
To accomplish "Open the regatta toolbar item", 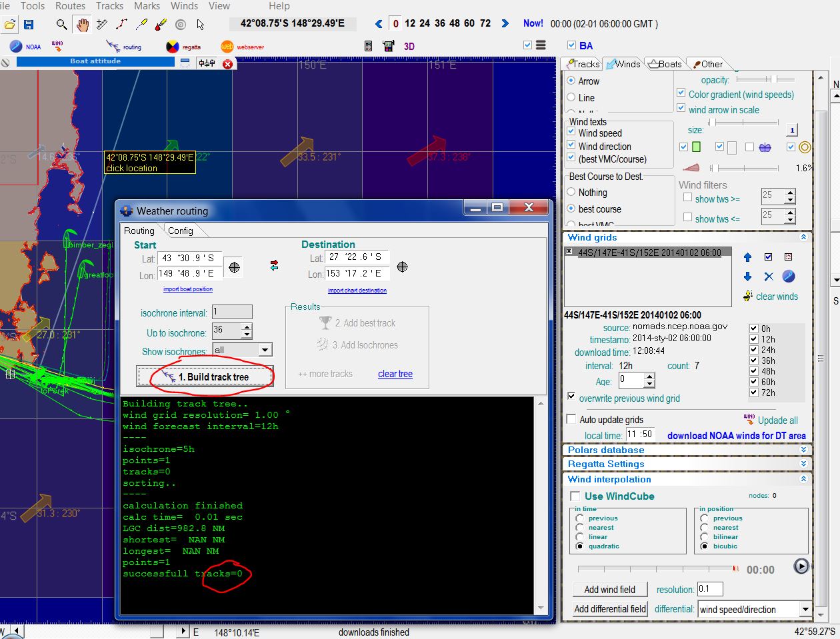I will pyautogui.click(x=183, y=47).
